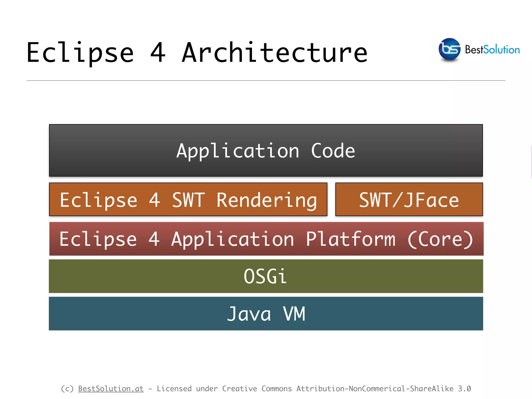The image size is (532, 399).
Task: Click the sliver at right slide edge
Action: tap(531, 162)
